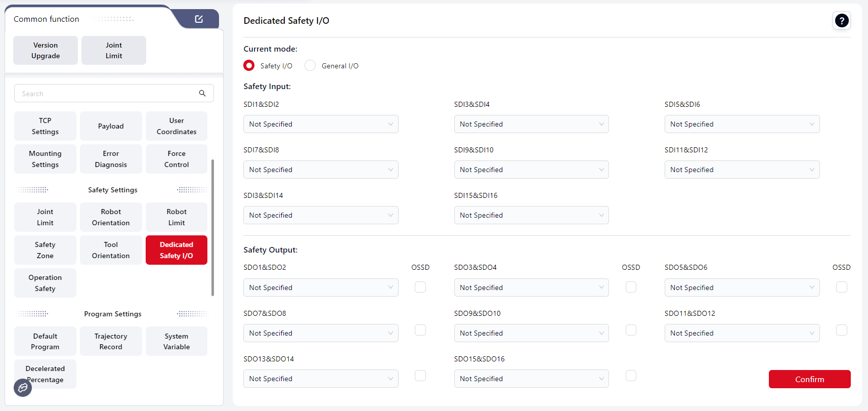
Task: Click the floating link icon at bottom left
Action: pyautogui.click(x=23, y=388)
